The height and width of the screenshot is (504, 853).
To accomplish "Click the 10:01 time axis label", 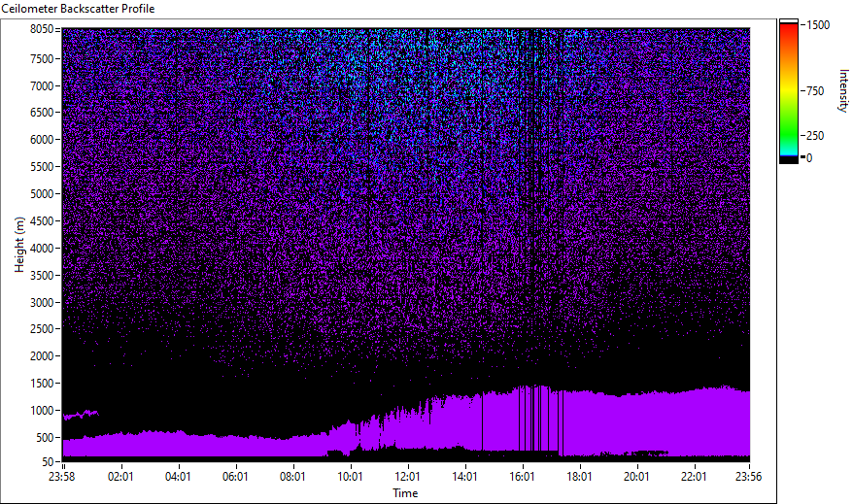I will [x=350, y=477].
